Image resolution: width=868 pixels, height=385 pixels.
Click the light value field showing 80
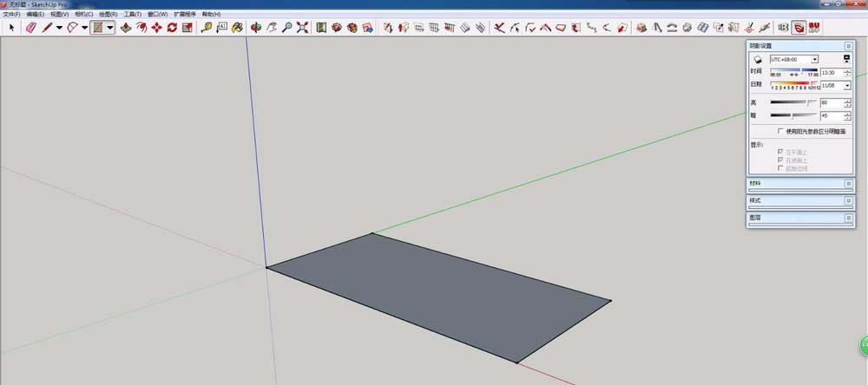(832, 103)
